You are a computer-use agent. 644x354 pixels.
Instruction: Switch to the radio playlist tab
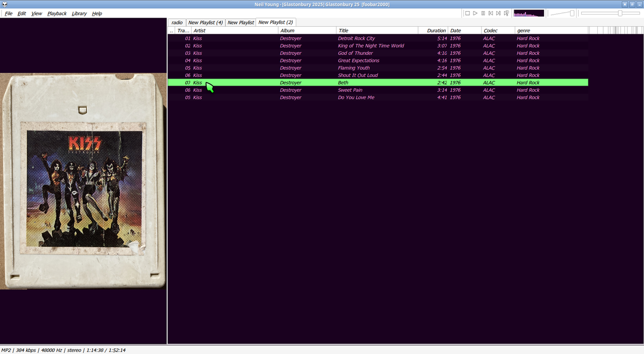point(177,23)
